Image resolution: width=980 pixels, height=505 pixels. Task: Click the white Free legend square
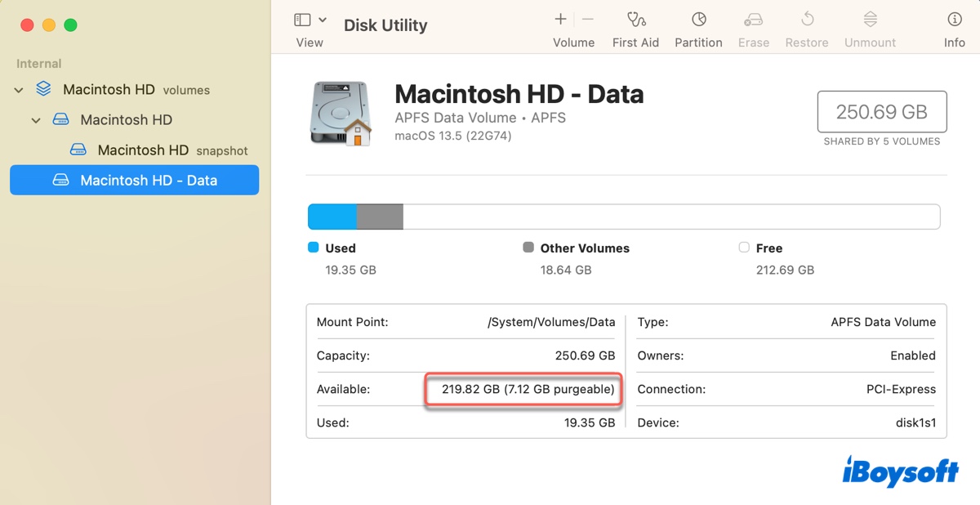tap(743, 248)
